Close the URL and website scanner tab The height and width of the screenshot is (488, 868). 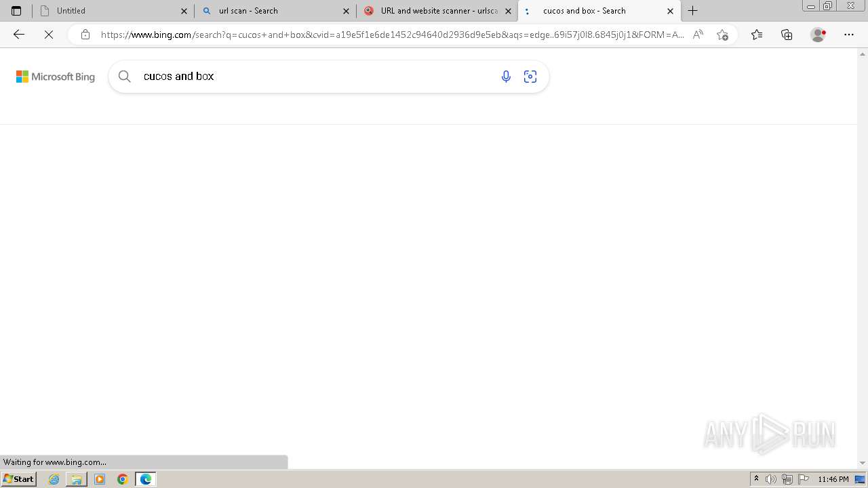tap(508, 11)
